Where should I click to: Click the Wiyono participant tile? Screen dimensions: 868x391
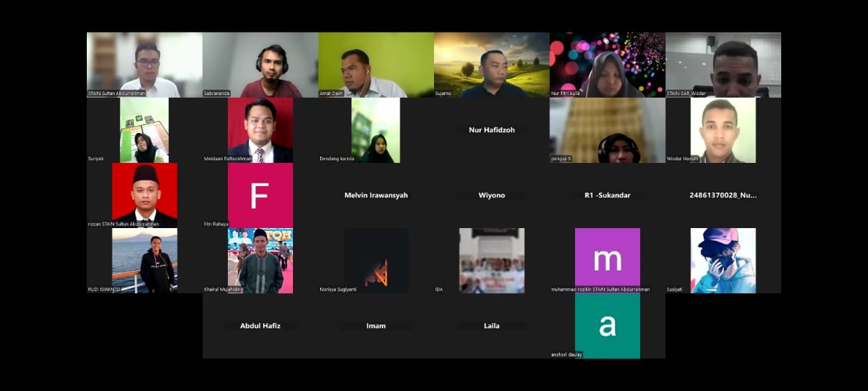(x=492, y=195)
